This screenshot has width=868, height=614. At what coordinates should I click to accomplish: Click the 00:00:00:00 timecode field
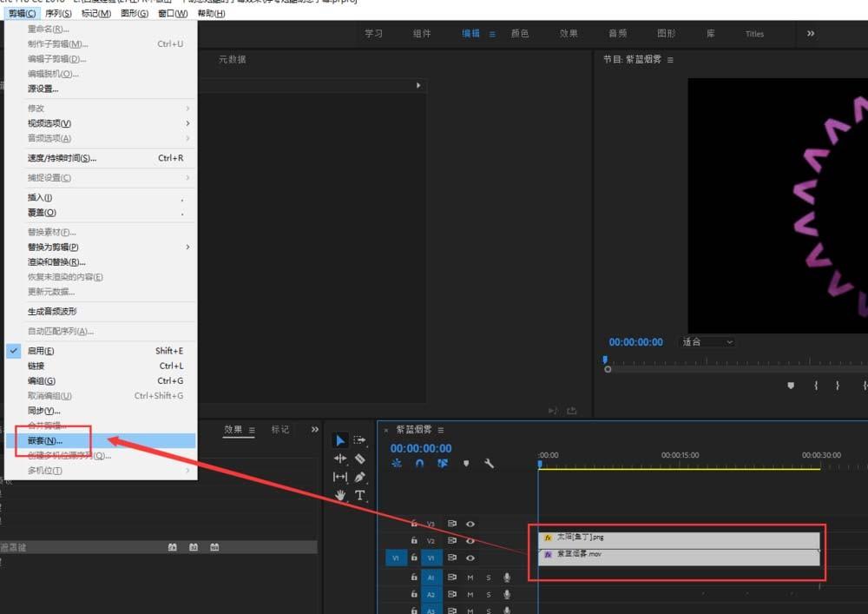(x=421, y=448)
